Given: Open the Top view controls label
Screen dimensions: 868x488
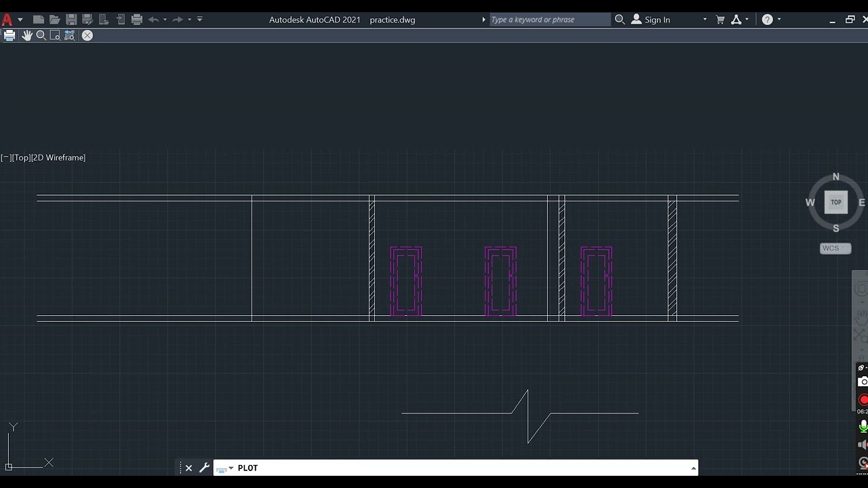Looking at the screenshot, I should pyautogui.click(x=22, y=157).
